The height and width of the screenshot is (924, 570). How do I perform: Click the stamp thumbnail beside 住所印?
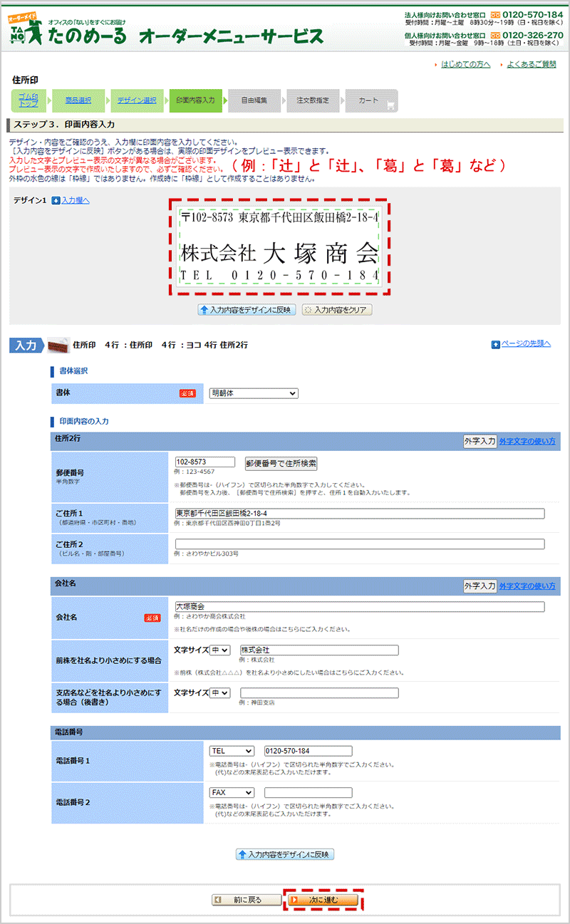coord(58,345)
